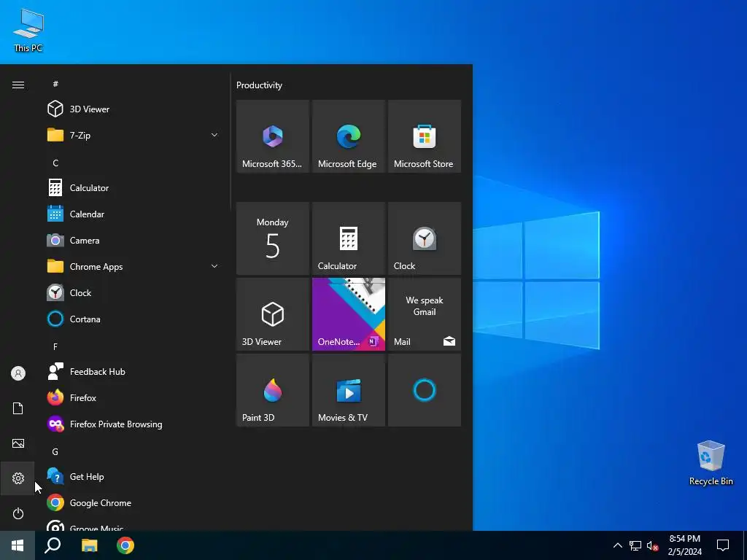Select the This PC desktop icon
This screenshot has width=747, height=560.
pyautogui.click(x=28, y=29)
